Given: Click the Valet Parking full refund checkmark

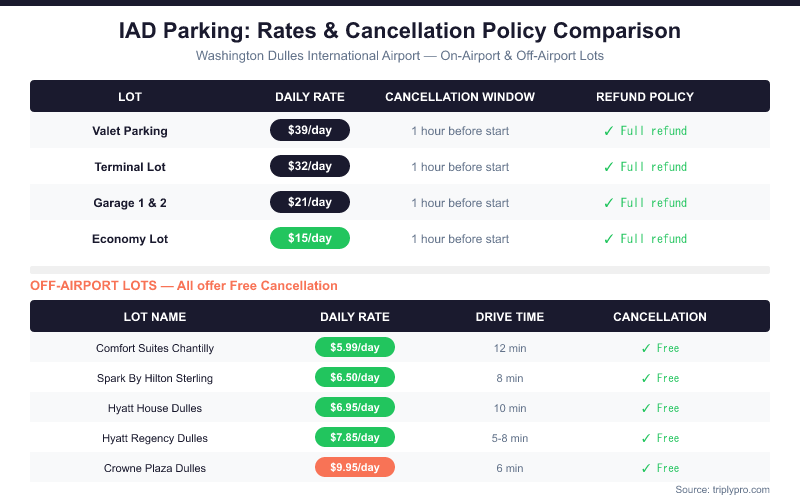Looking at the screenshot, I should click(608, 131).
